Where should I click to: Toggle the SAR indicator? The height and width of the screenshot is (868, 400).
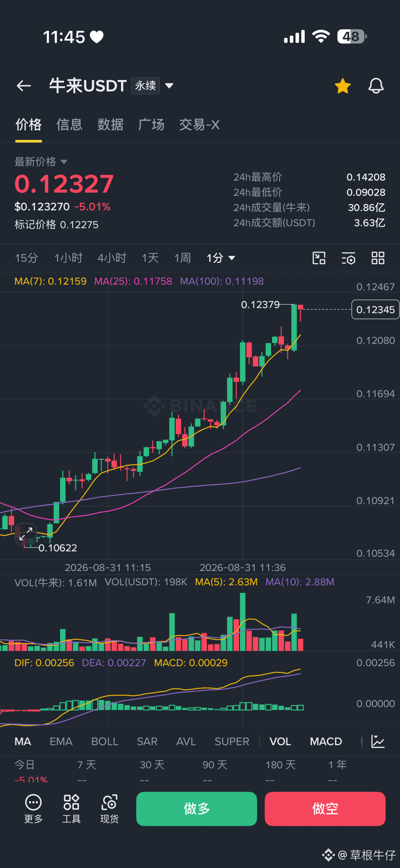click(147, 742)
